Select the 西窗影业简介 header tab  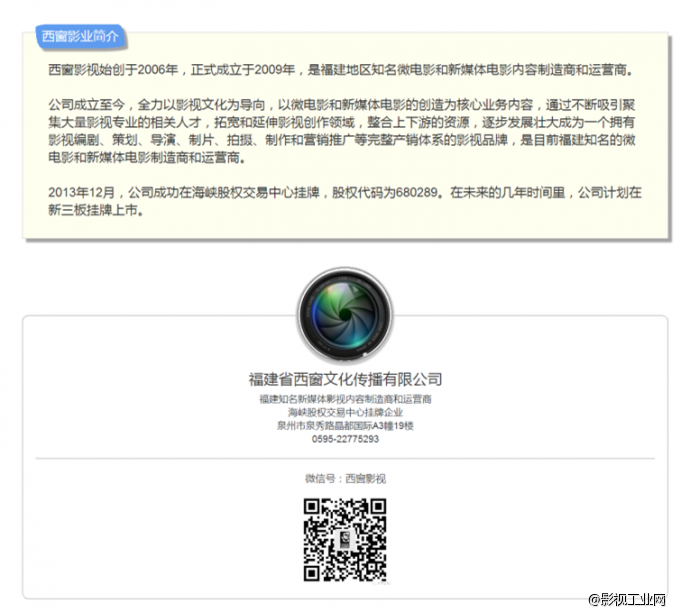(x=80, y=37)
